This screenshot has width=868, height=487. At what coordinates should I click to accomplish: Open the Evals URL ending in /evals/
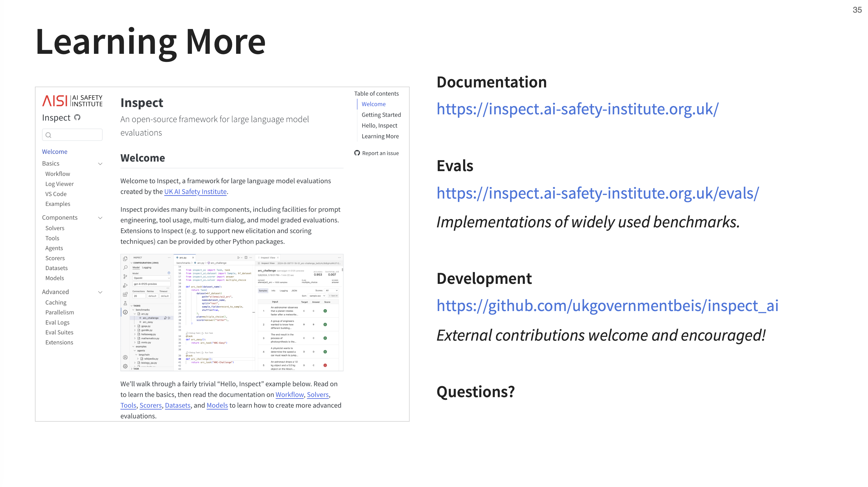598,193
